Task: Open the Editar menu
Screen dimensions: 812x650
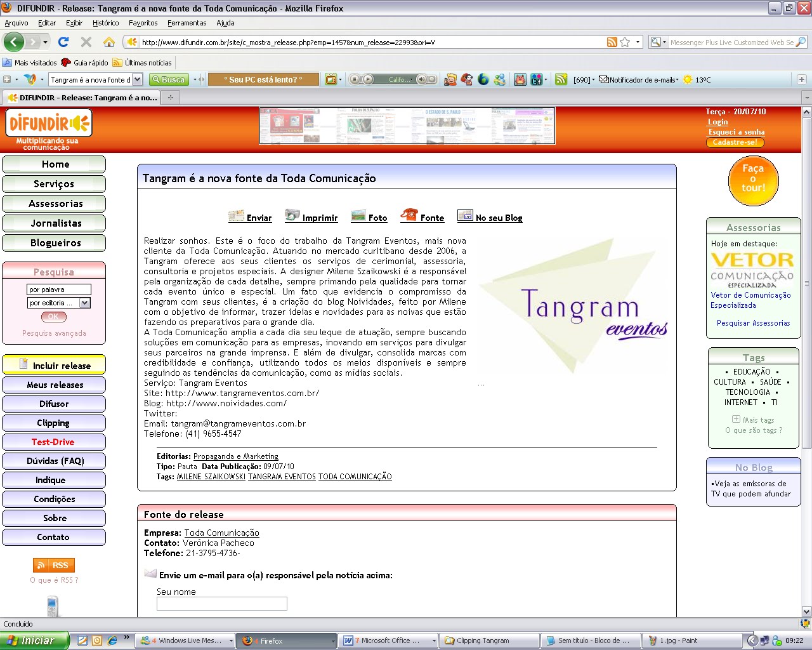Action: tap(47, 23)
